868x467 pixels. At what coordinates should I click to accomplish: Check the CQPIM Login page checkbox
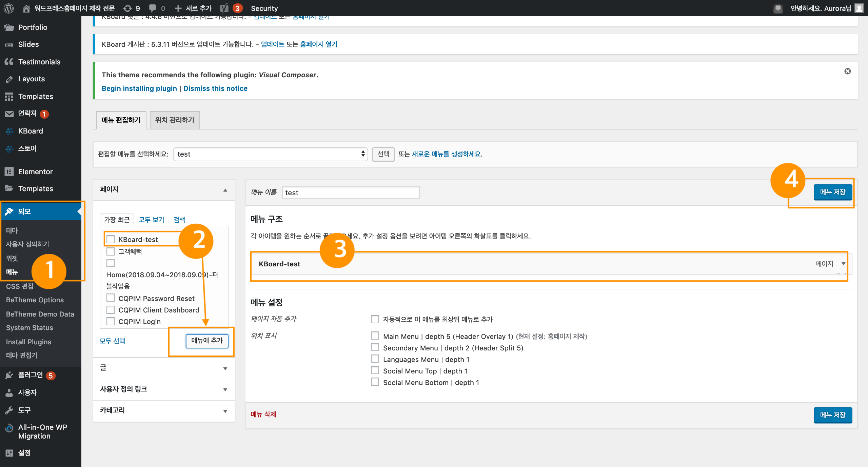111,321
